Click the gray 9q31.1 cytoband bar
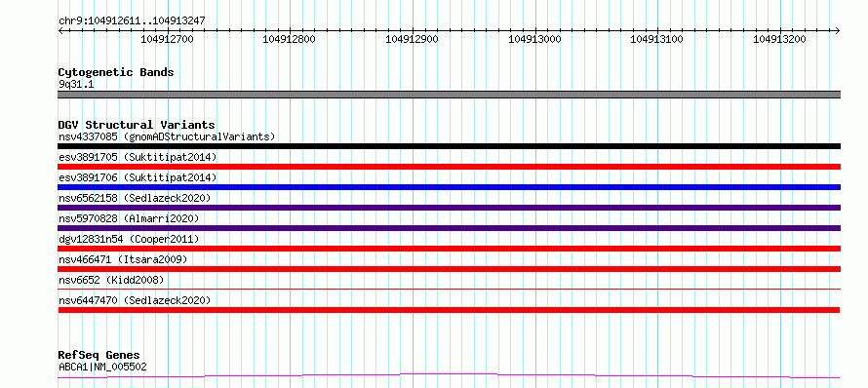Image resolution: width=868 pixels, height=388 pixels. [x=449, y=95]
